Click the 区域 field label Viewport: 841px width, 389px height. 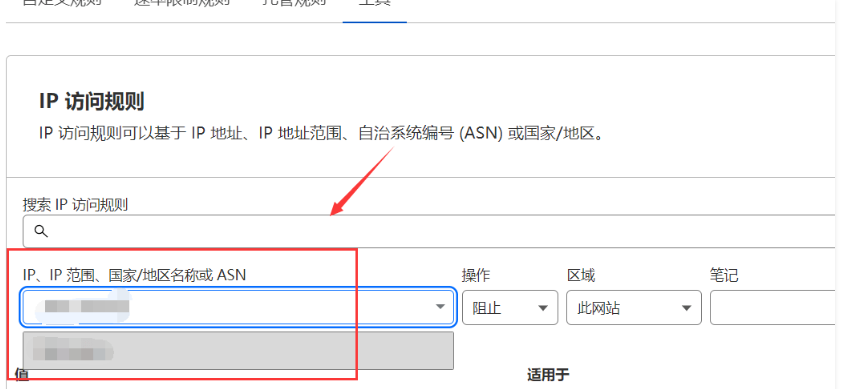(581, 275)
